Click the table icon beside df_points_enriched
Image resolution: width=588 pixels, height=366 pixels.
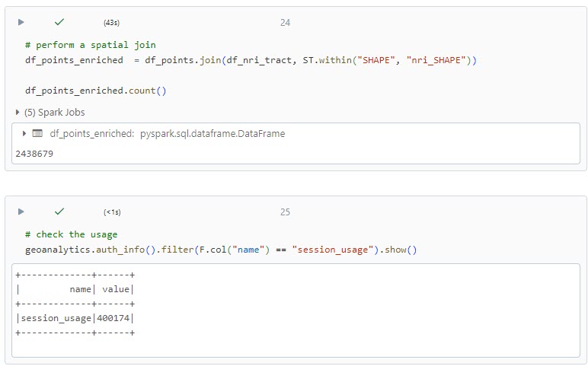(x=37, y=134)
